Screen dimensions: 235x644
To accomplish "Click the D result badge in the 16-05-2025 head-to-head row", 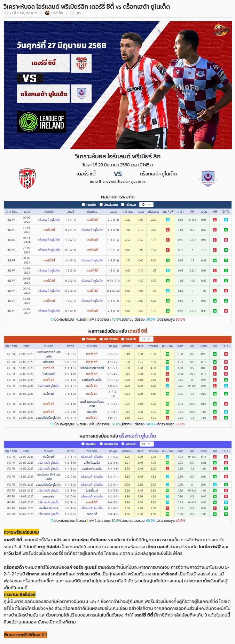I will pos(168,220).
